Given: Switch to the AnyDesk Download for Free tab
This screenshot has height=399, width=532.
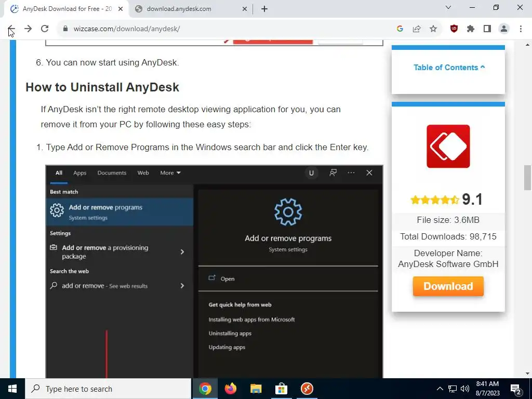Looking at the screenshot, I should point(66,9).
